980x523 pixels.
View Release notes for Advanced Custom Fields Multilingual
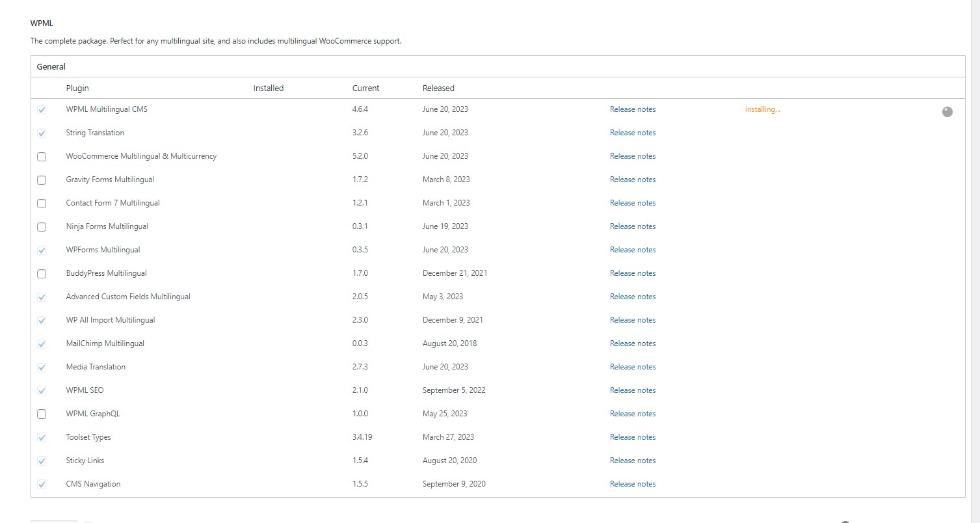(633, 297)
